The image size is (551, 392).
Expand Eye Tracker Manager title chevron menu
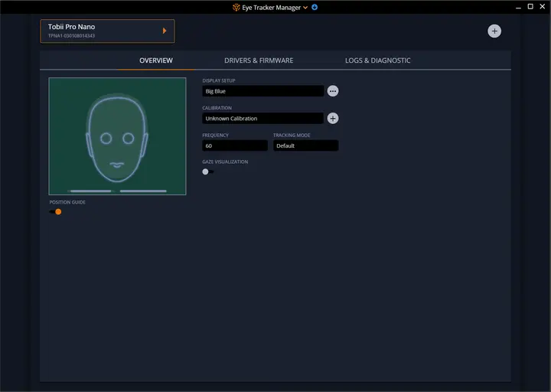point(305,8)
